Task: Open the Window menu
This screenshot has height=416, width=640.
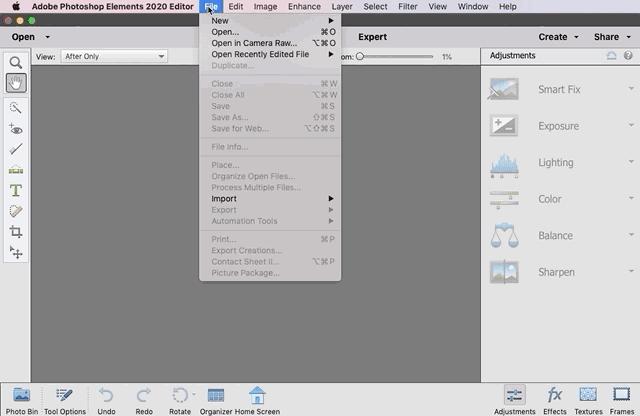Action: click(x=473, y=7)
